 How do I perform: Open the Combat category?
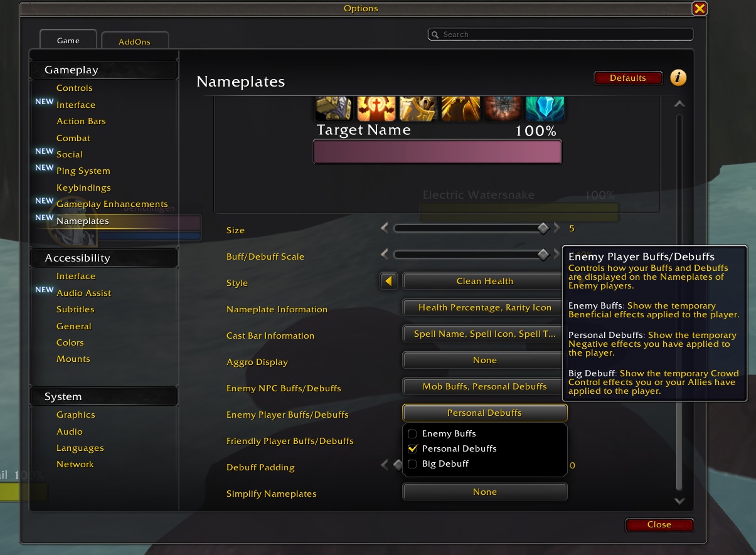click(x=73, y=138)
